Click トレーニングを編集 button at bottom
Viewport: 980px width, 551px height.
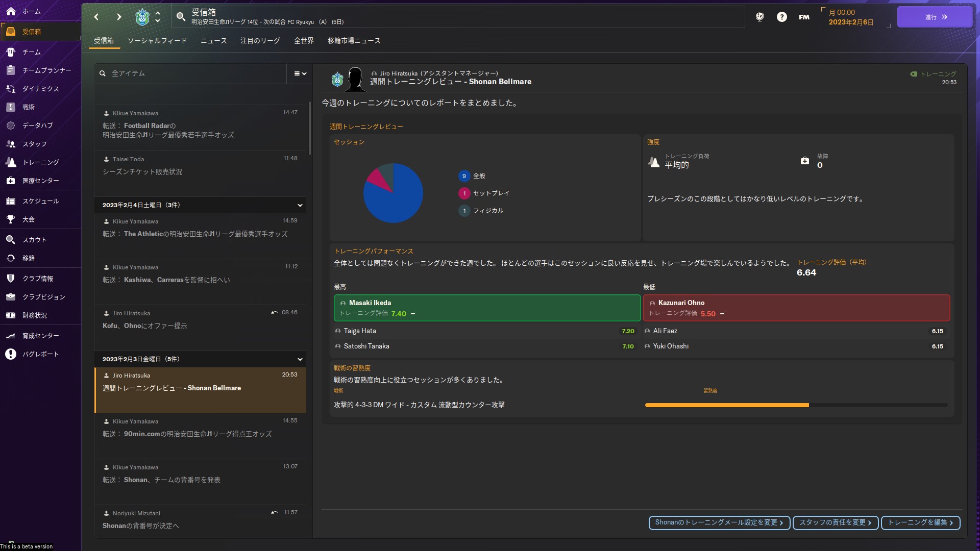pos(920,523)
